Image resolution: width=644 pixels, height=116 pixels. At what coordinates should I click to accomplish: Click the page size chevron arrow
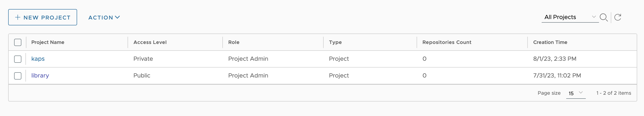[x=581, y=92]
